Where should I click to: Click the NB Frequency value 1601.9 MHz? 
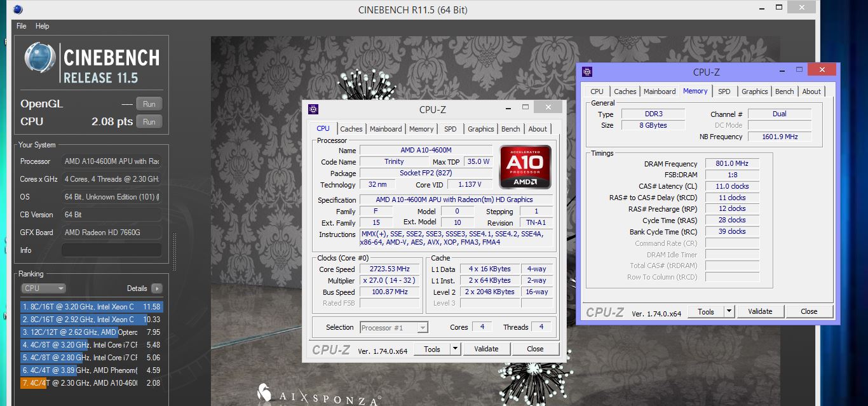click(780, 137)
